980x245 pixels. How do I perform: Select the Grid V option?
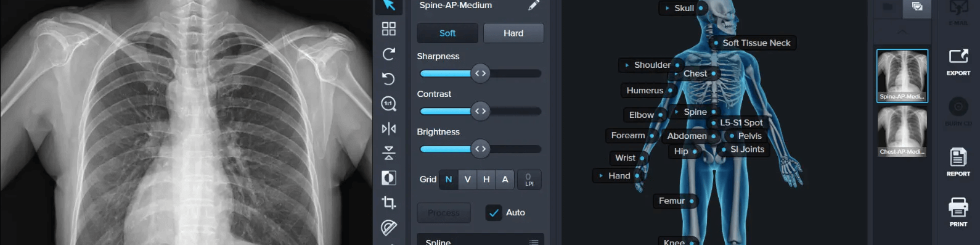point(468,179)
